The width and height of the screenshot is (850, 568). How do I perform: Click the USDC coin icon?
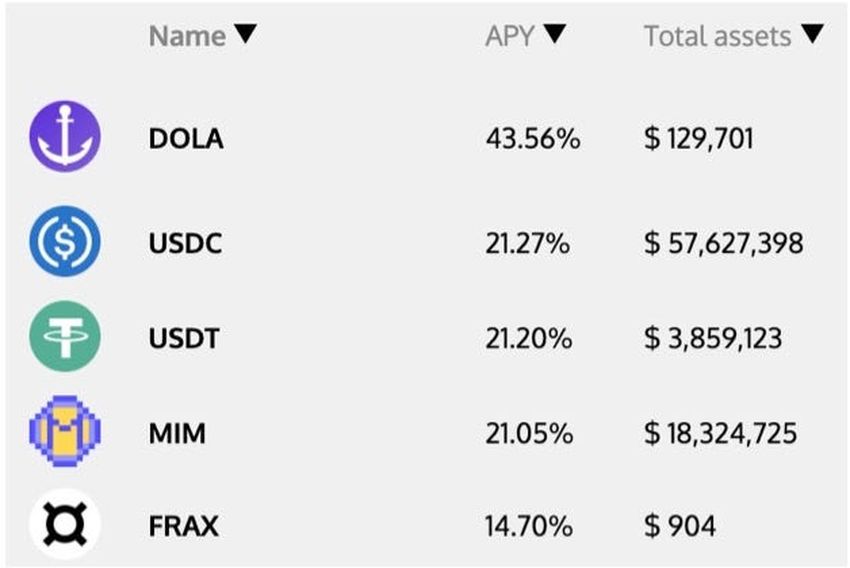65,240
